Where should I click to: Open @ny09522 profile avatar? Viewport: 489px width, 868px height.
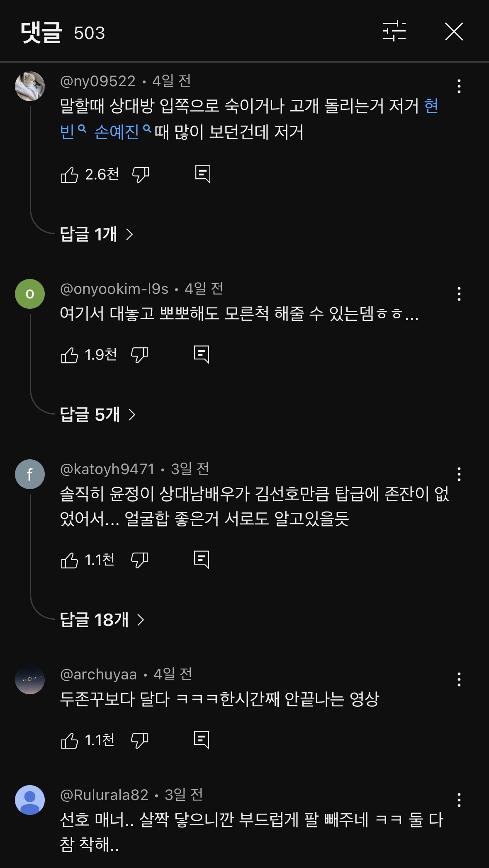[x=30, y=86]
